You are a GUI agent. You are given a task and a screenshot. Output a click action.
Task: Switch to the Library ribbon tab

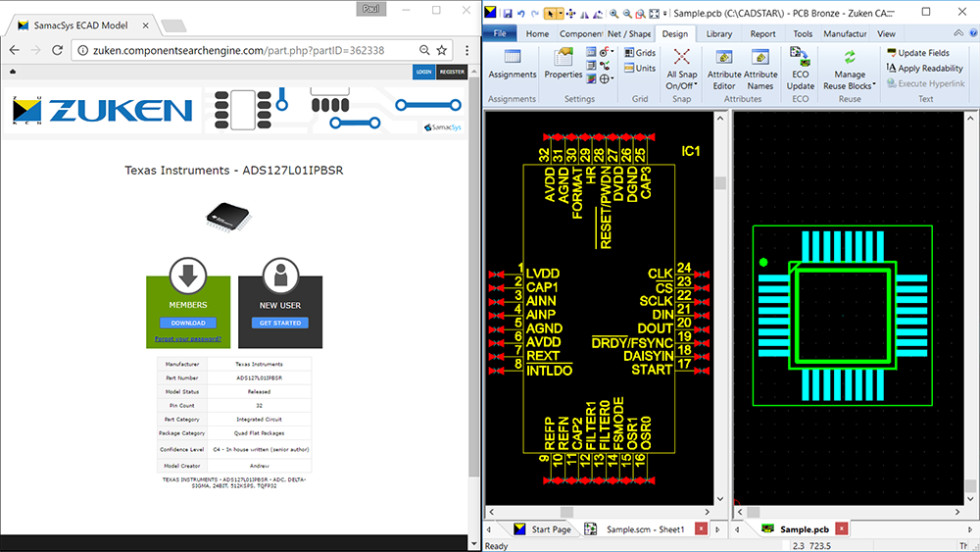coord(718,33)
